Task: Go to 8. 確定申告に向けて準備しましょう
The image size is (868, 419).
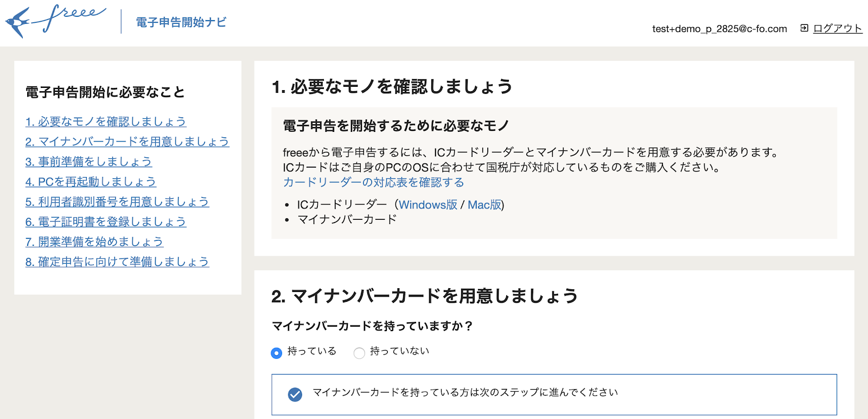Action: [x=117, y=262]
